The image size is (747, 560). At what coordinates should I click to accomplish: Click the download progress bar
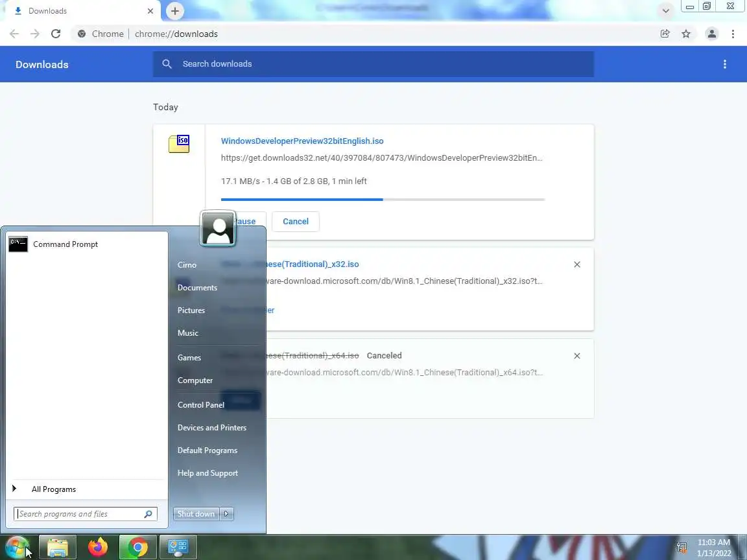[383, 200]
